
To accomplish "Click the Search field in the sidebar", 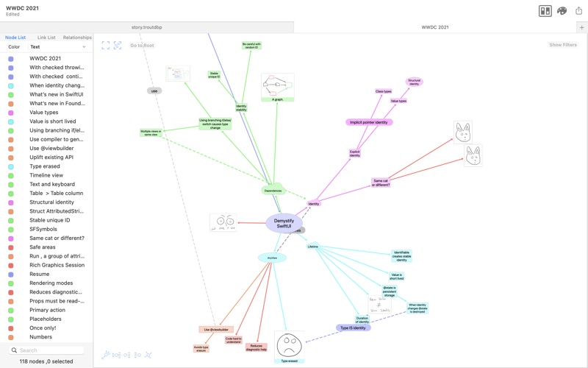I will coord(46,350).
